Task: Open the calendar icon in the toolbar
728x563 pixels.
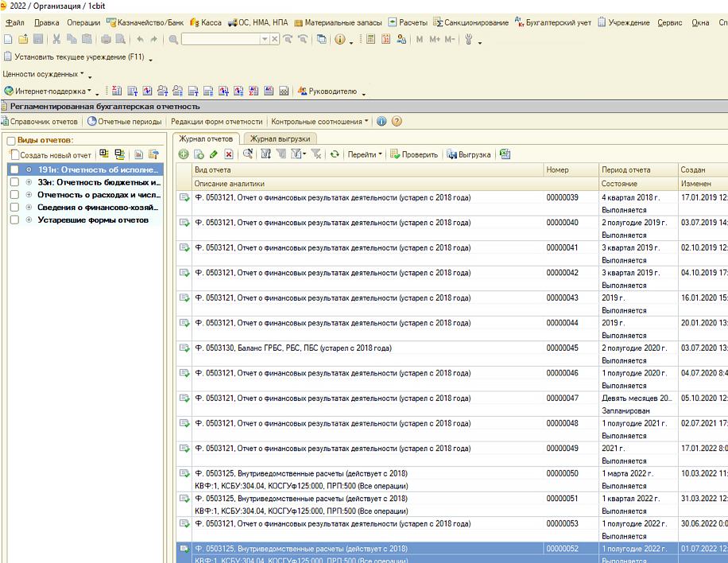Action: pos(385,40)
